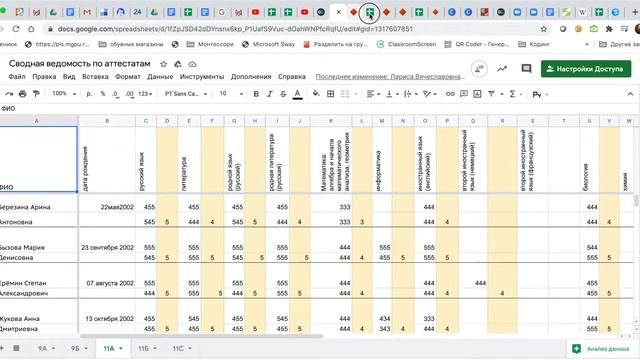
Task: Click the sum functions sigma icon
Action: click(x=512, y=94)
